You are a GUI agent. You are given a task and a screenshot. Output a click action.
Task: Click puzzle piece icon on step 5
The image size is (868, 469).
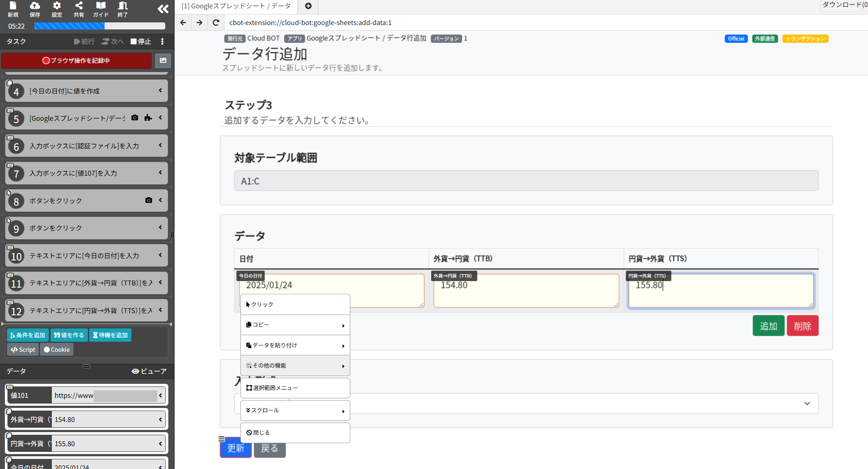tap(148, 118)
